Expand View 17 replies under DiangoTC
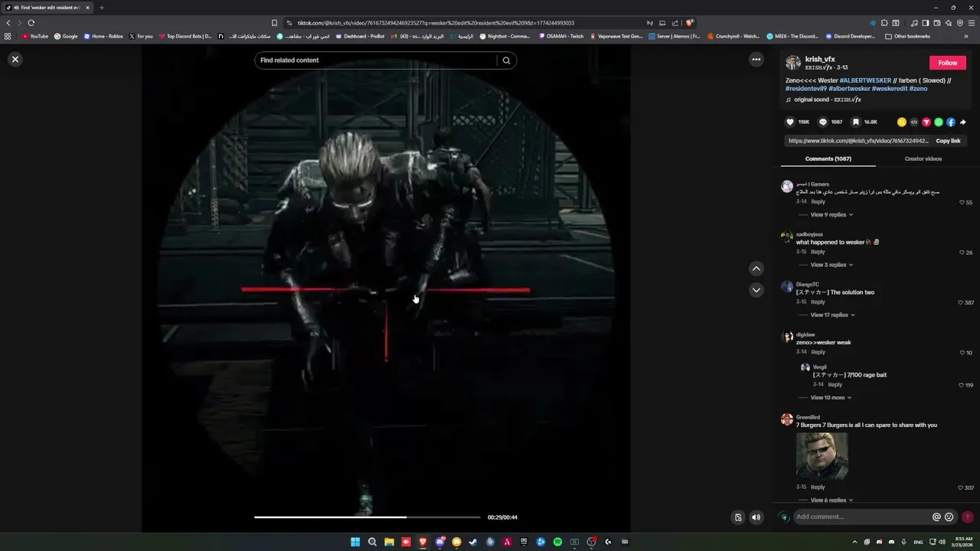The image size is (980, 551). pyautogui.click(x=833, y=315)
